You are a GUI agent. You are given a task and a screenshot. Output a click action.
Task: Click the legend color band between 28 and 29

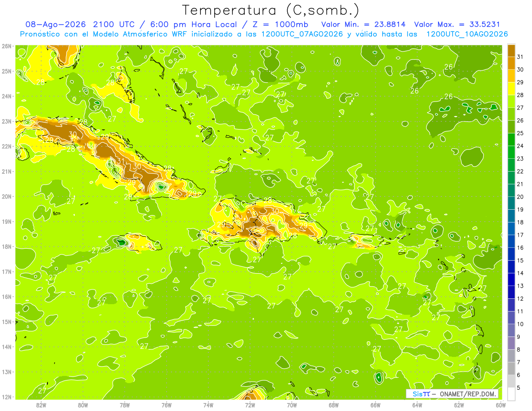[512, 89]
